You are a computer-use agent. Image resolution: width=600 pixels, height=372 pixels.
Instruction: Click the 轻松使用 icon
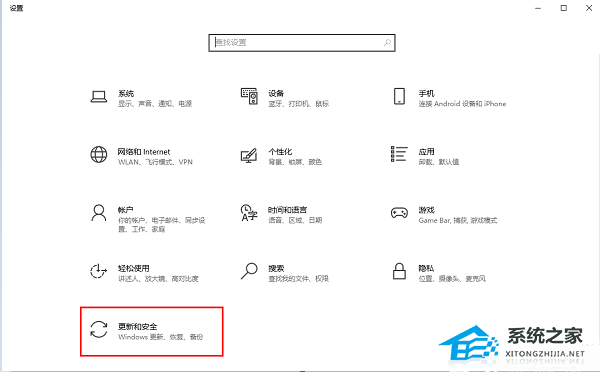pos(99,271)
